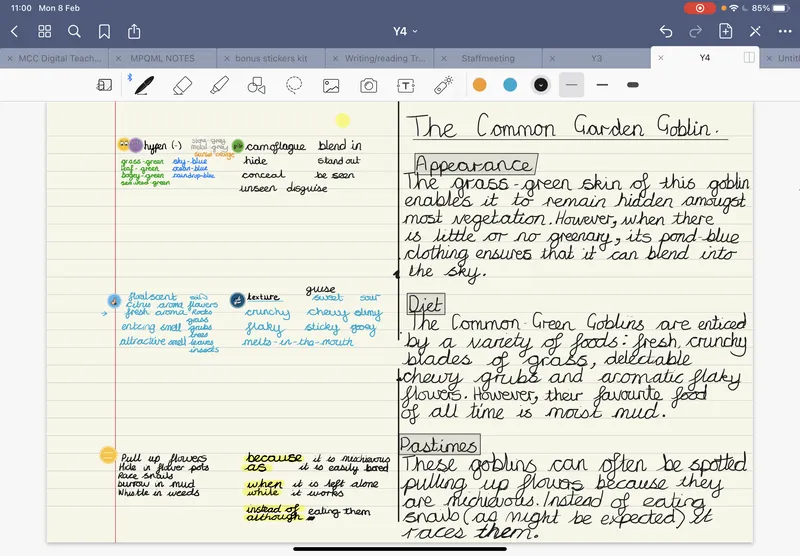Choose the Lasso selection tool
This screenshot has width=800, height=556.
294,85
